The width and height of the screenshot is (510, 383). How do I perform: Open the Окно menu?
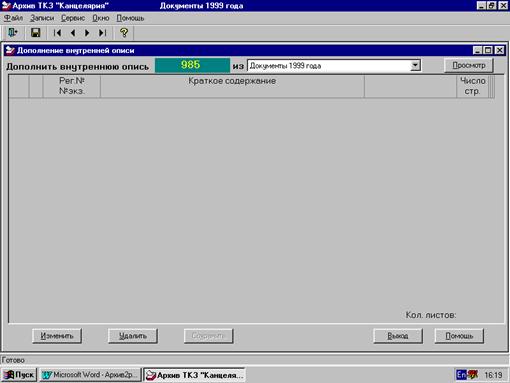tap(101, 18)
